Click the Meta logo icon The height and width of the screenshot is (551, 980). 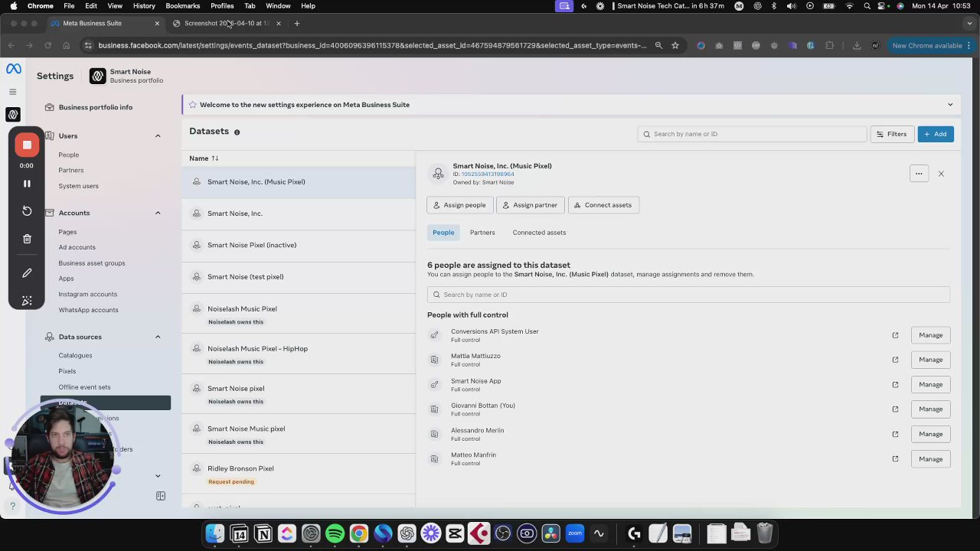click(x=14, y=69)
